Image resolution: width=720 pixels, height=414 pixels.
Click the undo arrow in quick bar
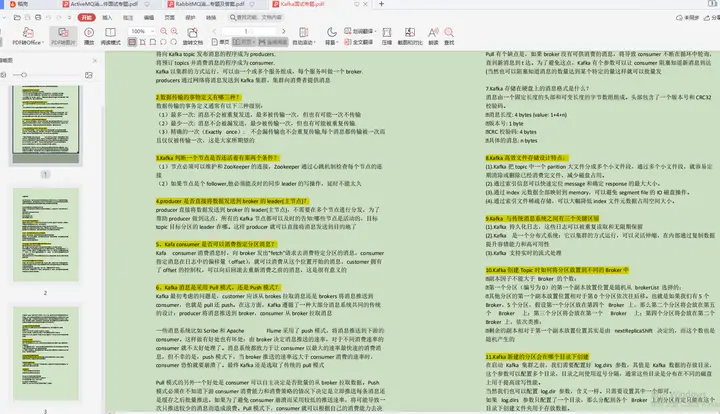pyautogui.click(x=48, y=17)
